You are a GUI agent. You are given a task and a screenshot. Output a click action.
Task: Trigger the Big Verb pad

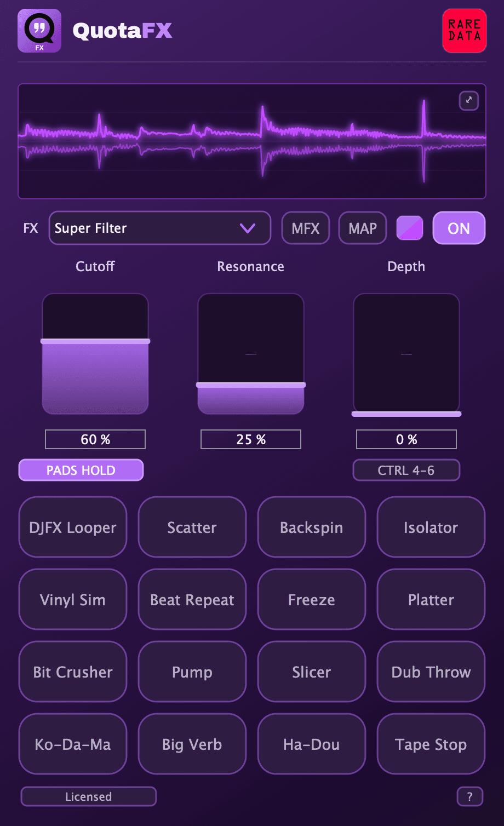(192, 744)
